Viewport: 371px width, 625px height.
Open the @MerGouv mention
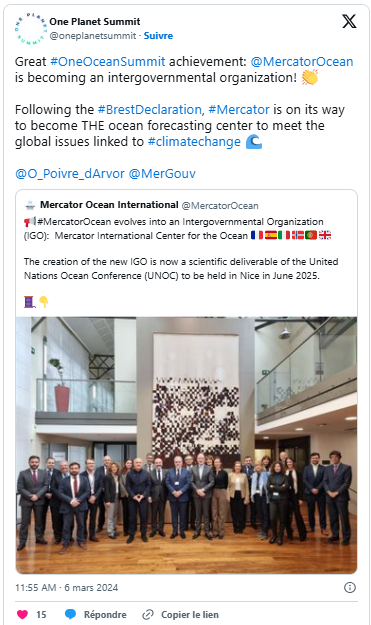162,173
